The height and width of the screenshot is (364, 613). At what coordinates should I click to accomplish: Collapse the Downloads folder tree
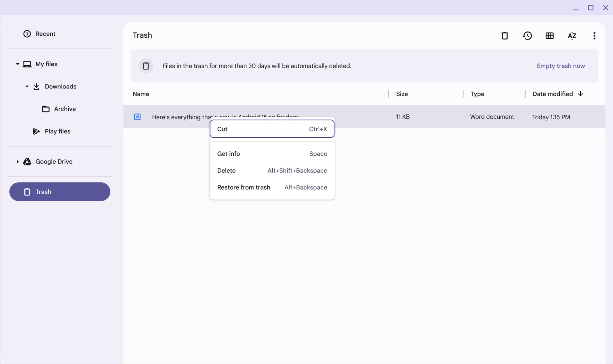(x=27, y=87)
